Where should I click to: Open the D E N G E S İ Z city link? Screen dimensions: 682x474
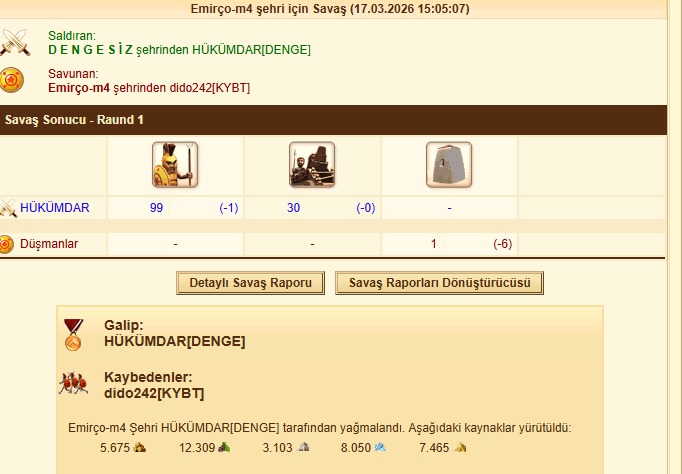coord(90,50)
